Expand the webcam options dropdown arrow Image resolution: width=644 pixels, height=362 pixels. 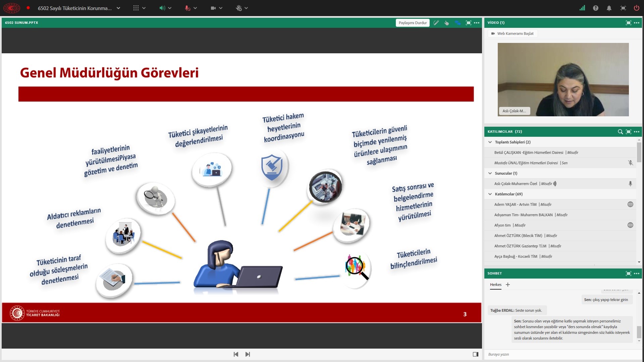[221, 8]
